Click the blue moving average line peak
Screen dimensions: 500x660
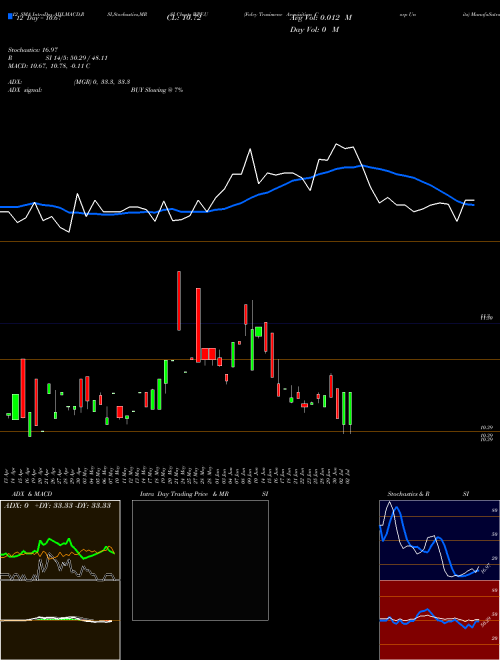tap(360, 166)
